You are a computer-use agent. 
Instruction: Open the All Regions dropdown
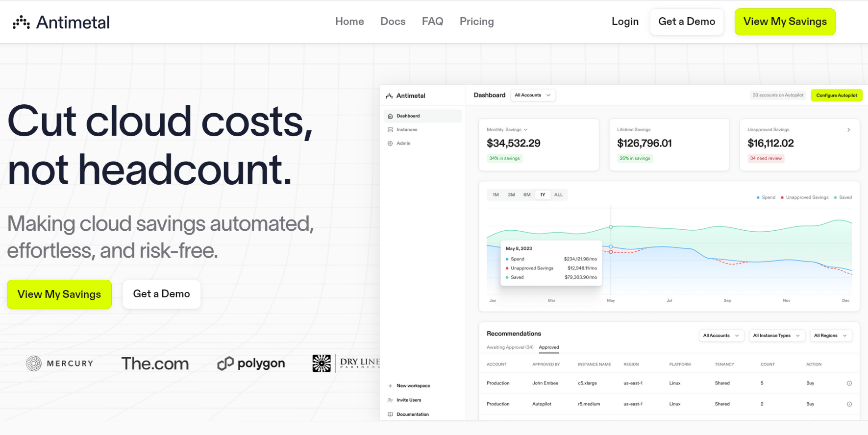coord(830,336)
